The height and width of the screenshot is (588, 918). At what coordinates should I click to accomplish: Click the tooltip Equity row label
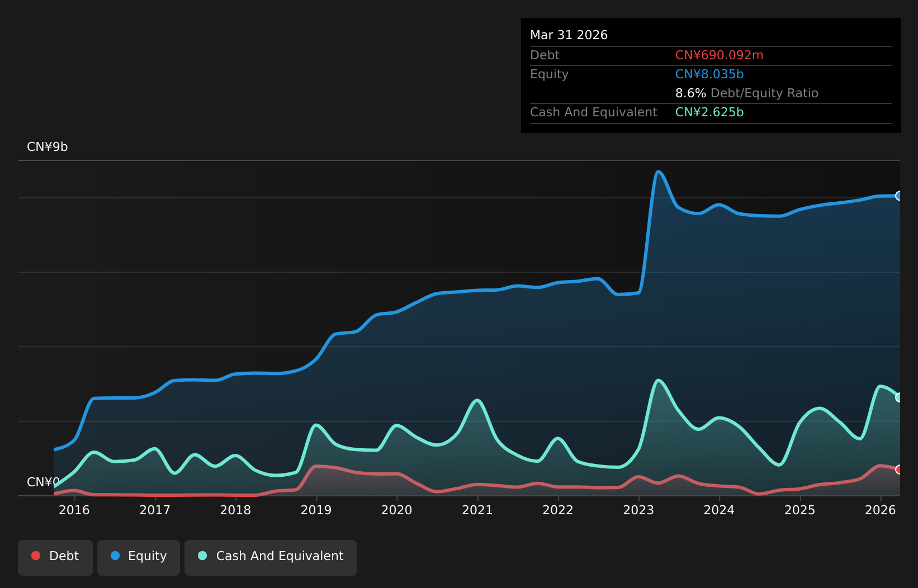[549, 74]
